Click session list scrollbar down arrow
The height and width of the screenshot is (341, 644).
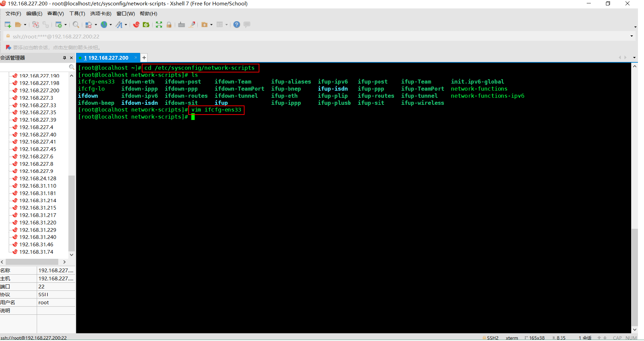(71, 255)
